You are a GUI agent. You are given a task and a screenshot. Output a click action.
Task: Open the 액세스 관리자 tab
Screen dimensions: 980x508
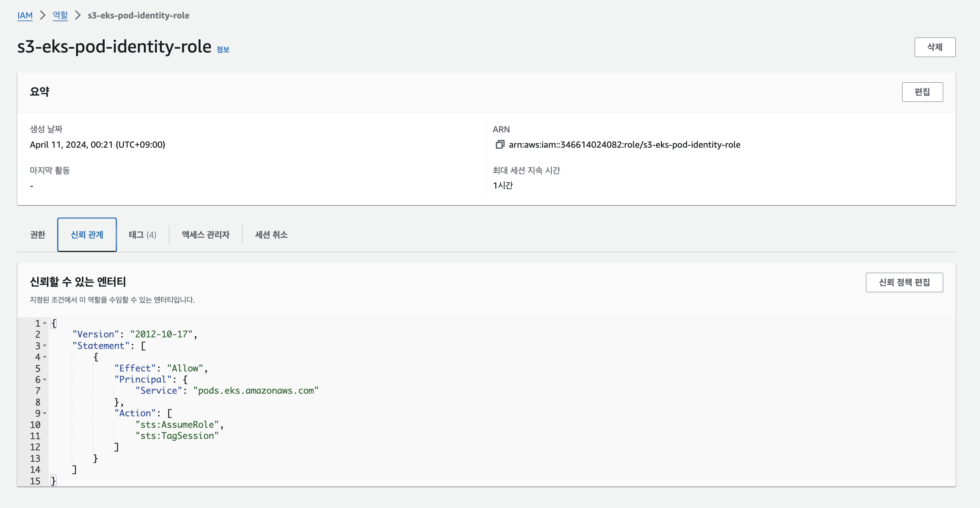(x=205, y=235)
